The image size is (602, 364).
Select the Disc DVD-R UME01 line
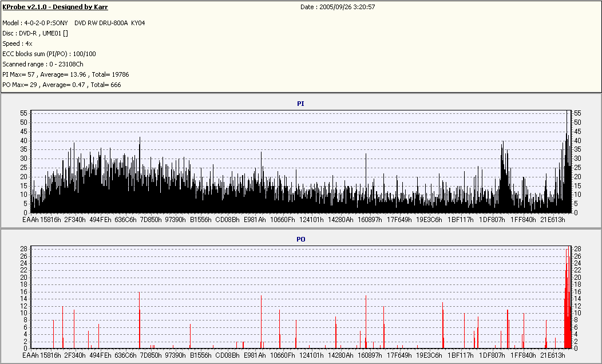[x=35, y=33]
